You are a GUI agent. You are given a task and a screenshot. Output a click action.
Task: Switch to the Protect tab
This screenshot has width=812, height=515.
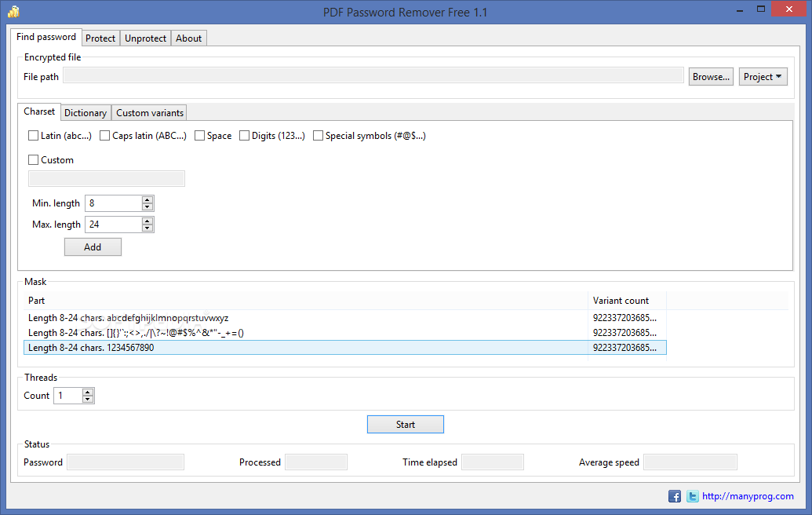click(x=100, y=38)
